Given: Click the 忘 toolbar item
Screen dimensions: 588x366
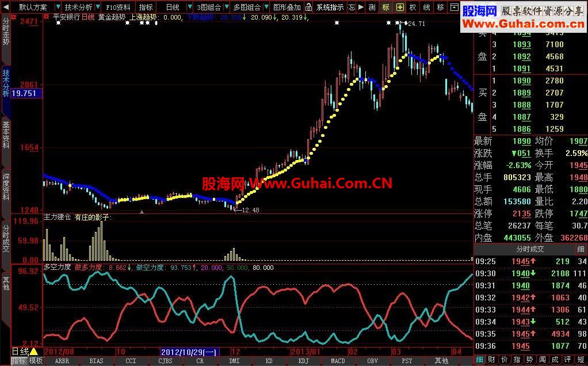Looking at the screenshot, I should click(x=352, y=7).
